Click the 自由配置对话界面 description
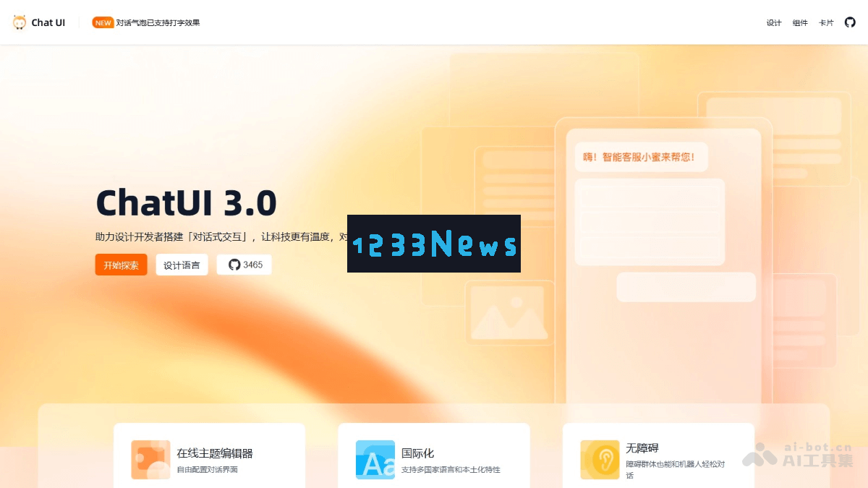Screen dimensions: 868x488 tap(208, 470)
